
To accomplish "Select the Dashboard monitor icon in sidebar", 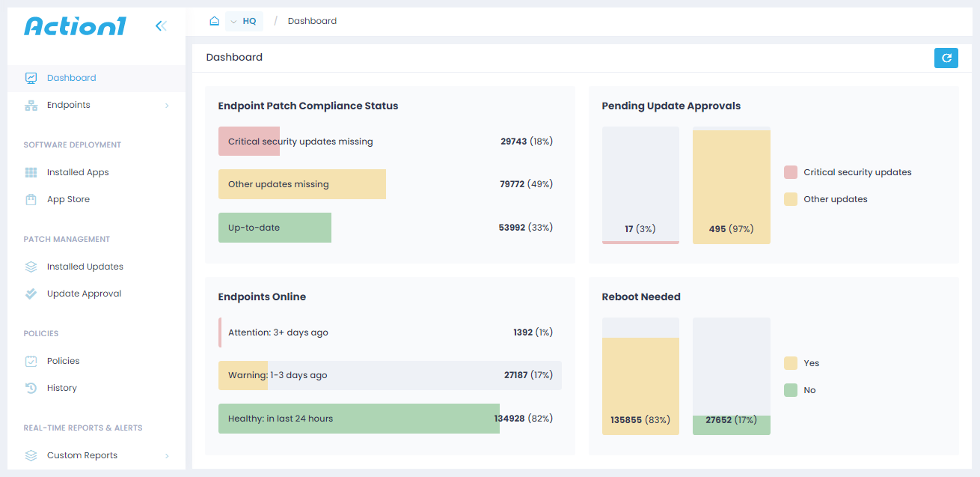I will coord(31,77).
